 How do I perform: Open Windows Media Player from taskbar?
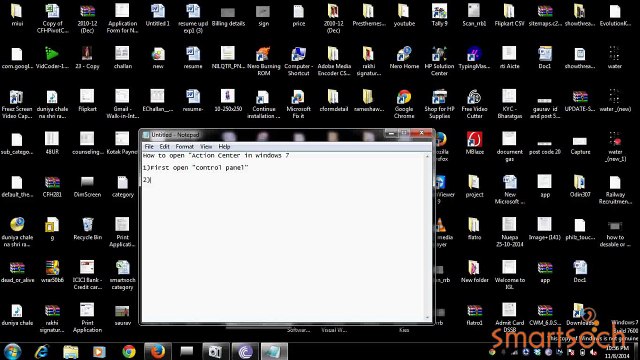99,351
